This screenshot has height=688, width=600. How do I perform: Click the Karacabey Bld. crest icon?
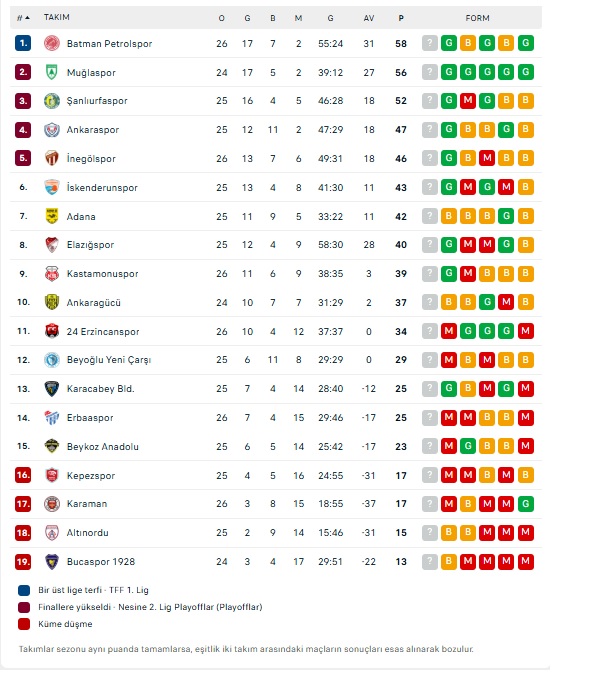[52, 389]
